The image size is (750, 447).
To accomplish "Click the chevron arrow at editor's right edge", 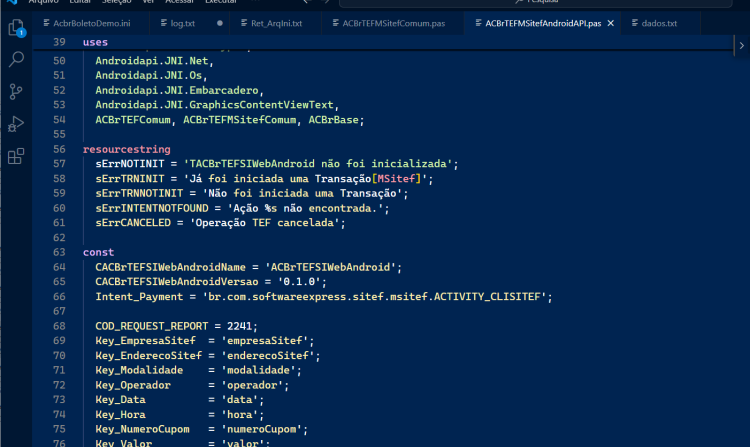I will pos(741,45).
